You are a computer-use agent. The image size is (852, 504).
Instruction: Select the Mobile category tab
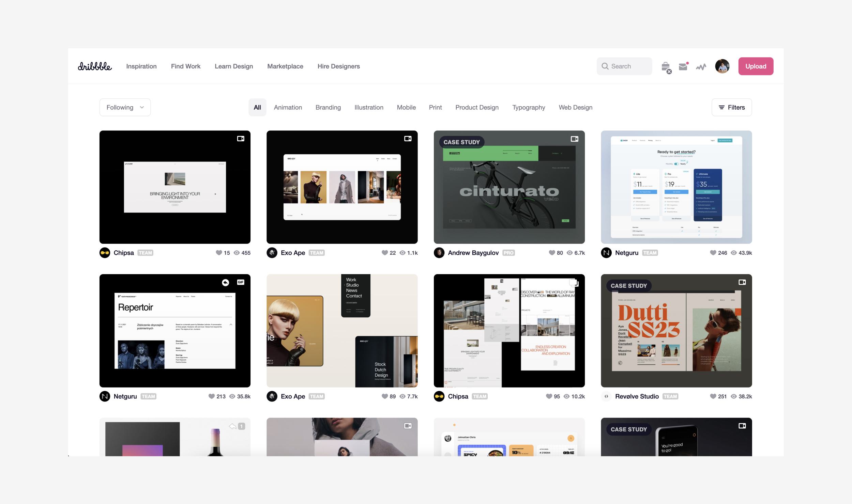click(x=406, y=107)
